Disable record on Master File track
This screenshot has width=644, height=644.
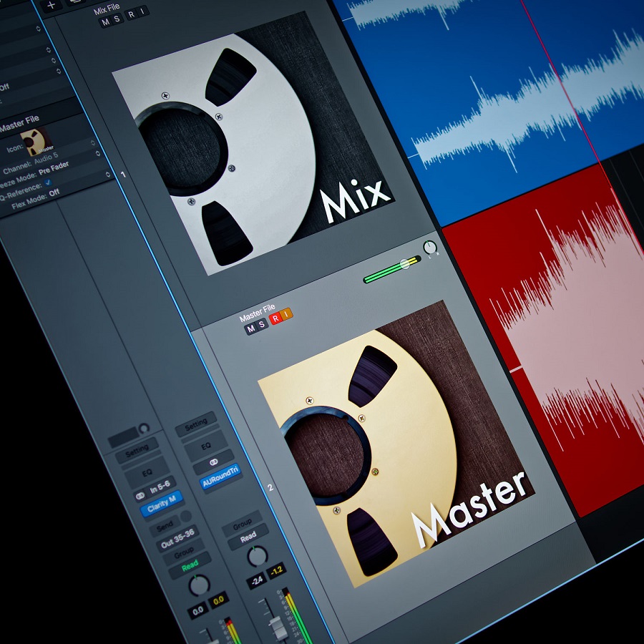pyautogui.click(x=275, y=318)
